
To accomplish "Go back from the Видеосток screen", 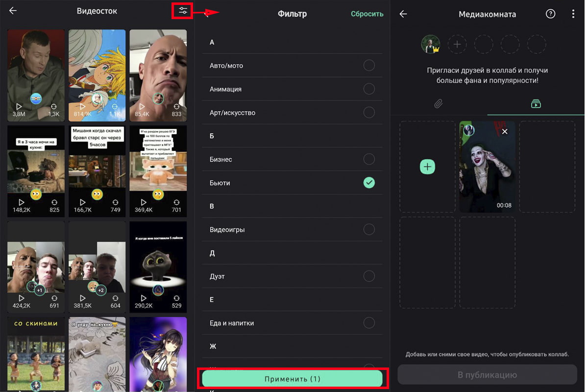I will [13, 11].
